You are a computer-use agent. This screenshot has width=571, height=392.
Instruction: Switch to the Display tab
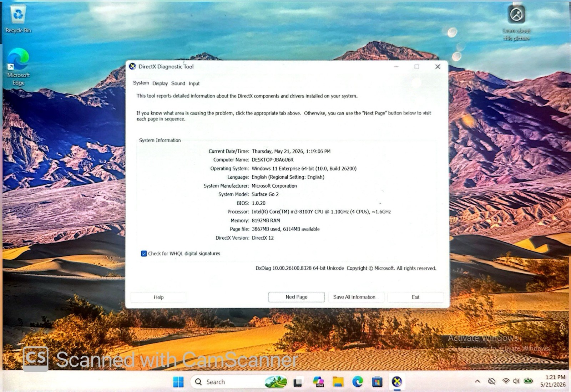pos(160,83)
